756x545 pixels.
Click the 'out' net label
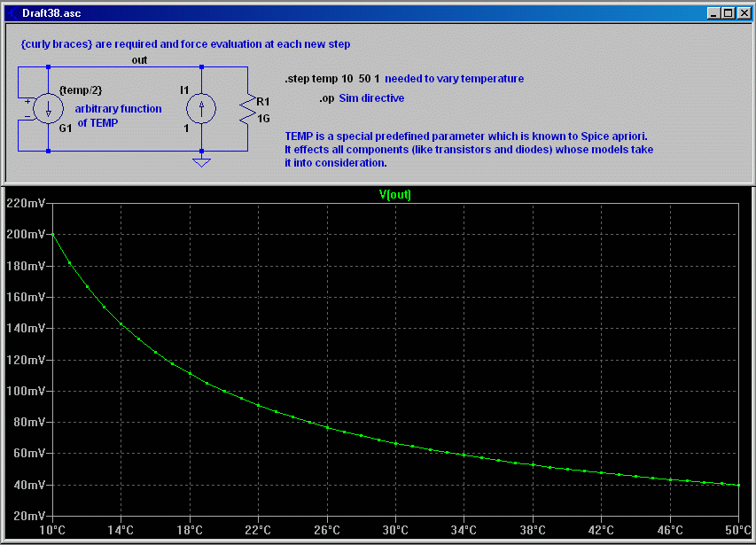[x=139, y=60]
